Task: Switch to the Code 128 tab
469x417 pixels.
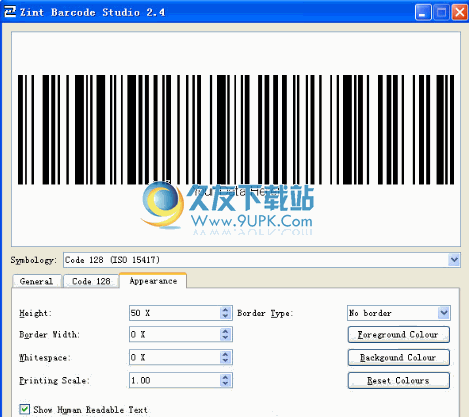Action: (91, 281)
